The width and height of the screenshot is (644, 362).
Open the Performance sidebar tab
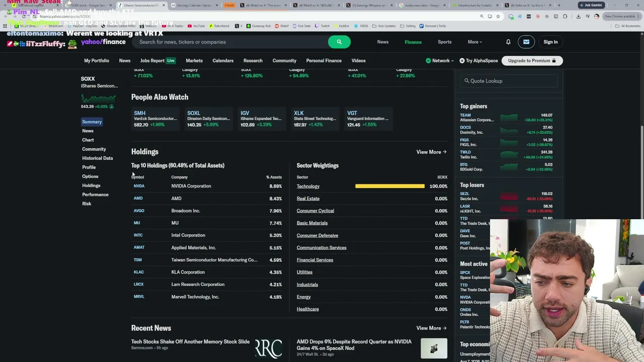point(95,195)
